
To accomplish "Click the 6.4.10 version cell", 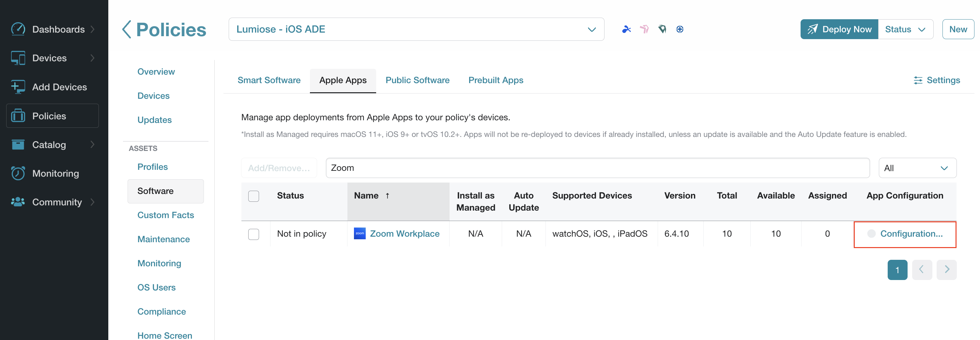I will click(x=676, y=233).
